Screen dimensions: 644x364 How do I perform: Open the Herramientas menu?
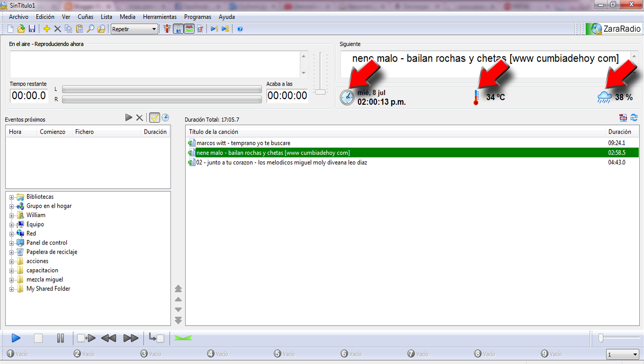(x=160, y=17)
